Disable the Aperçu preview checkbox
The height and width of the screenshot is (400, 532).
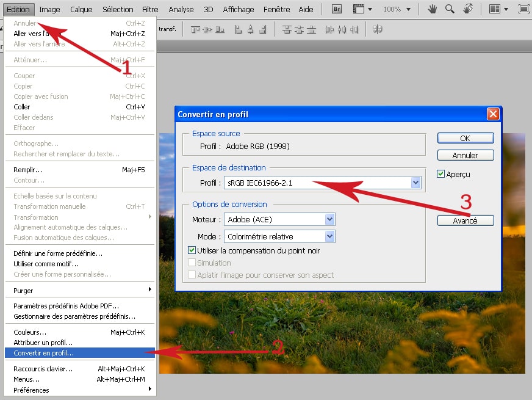(x=442, y=175)
